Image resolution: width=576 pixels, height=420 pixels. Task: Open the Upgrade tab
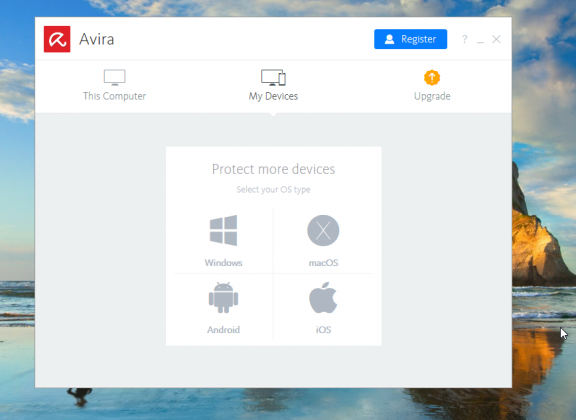point(432,85)
